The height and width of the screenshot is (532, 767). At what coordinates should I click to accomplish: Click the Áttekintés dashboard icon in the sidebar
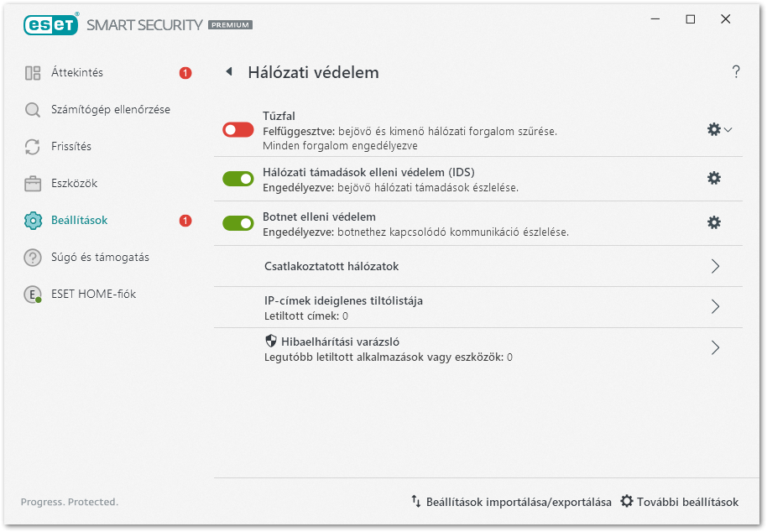tap(33, 73)
